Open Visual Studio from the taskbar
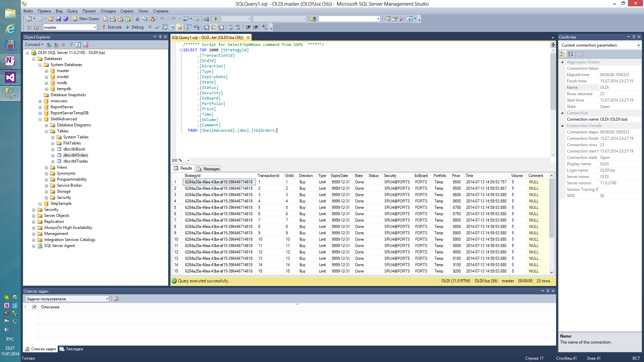Viewport: 644px width, 362px height. [10, 77]
